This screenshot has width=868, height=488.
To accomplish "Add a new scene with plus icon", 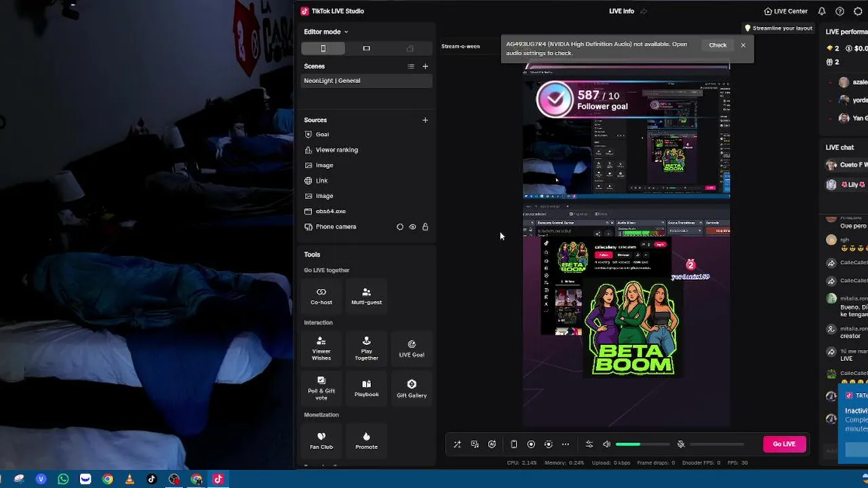I will tap(425, 66).
